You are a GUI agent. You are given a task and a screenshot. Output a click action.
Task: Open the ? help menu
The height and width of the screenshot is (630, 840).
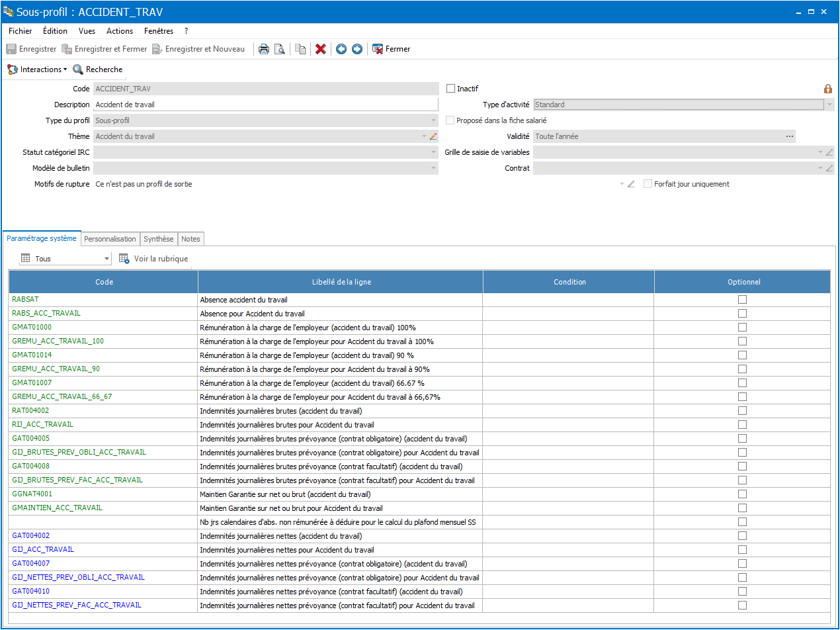click(x=187, y=31)
